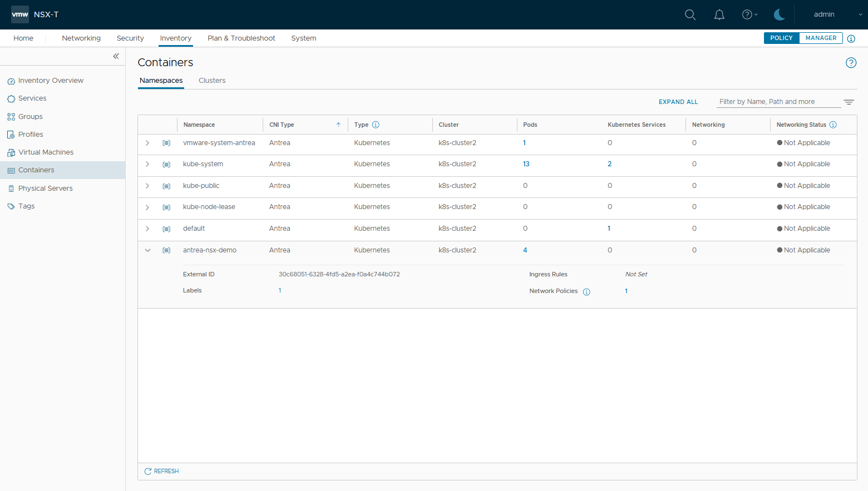Click the VMware NSX-T logo
Viewport: 868px width, 491px height.
tap(20, 14)
